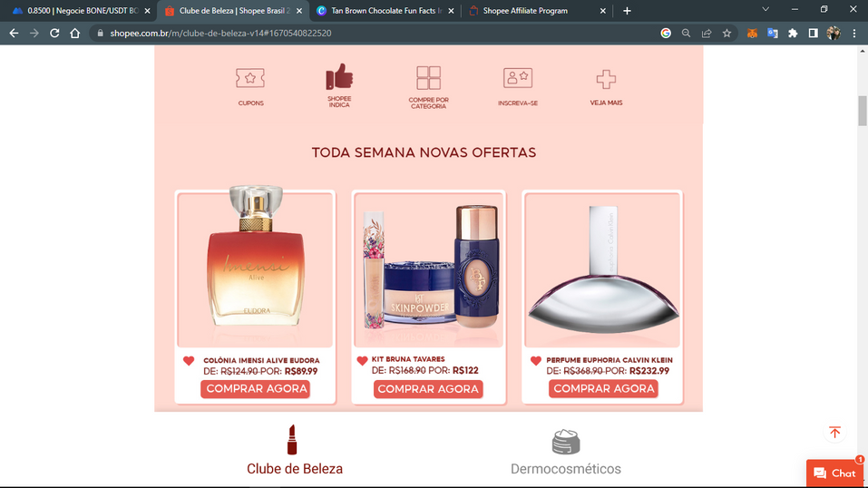This screenshot has width=868, height=488.
Task: Open Compre por Categoria grid icon
Action: click(428, 78)
